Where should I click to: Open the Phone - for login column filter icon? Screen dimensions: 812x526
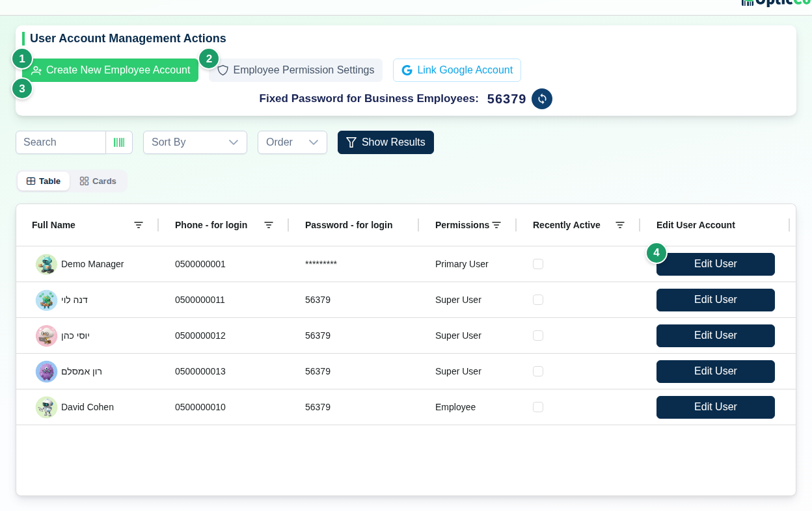(269, 225)
